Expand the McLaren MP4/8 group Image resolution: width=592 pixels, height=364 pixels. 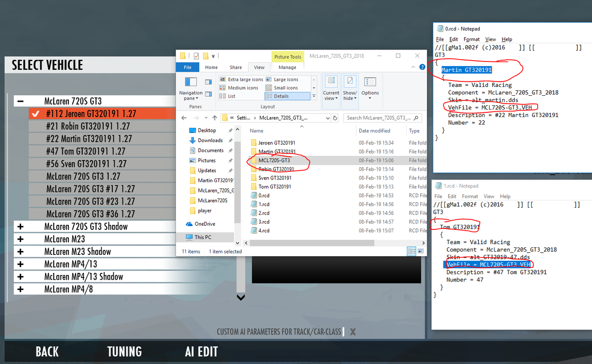click(20, 289)
